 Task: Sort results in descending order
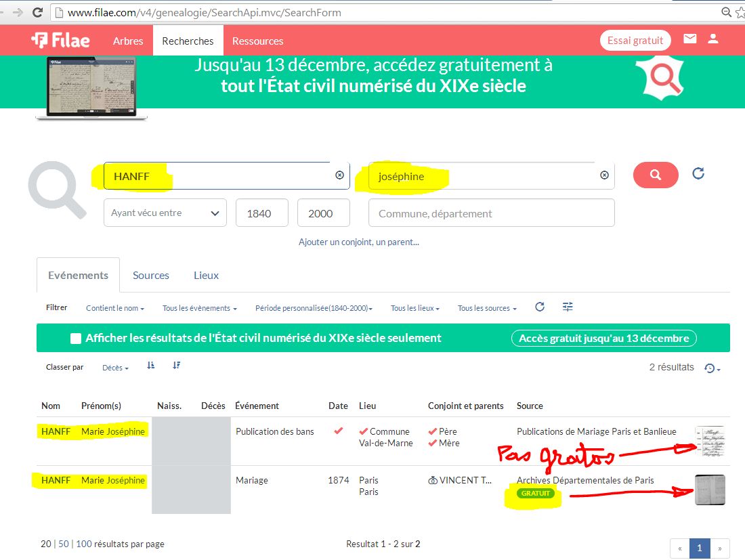[x=176, y=365]
